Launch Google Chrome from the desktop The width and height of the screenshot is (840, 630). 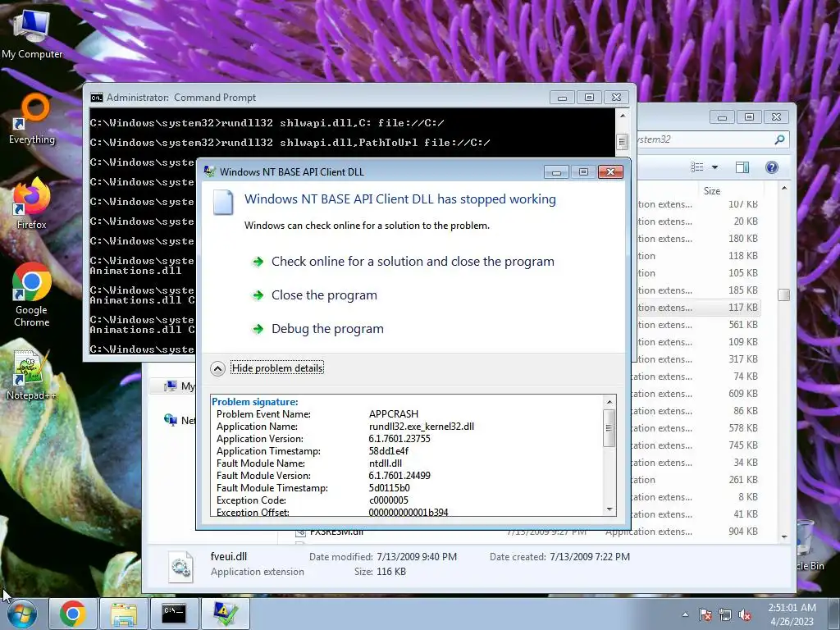pos(32,294)
